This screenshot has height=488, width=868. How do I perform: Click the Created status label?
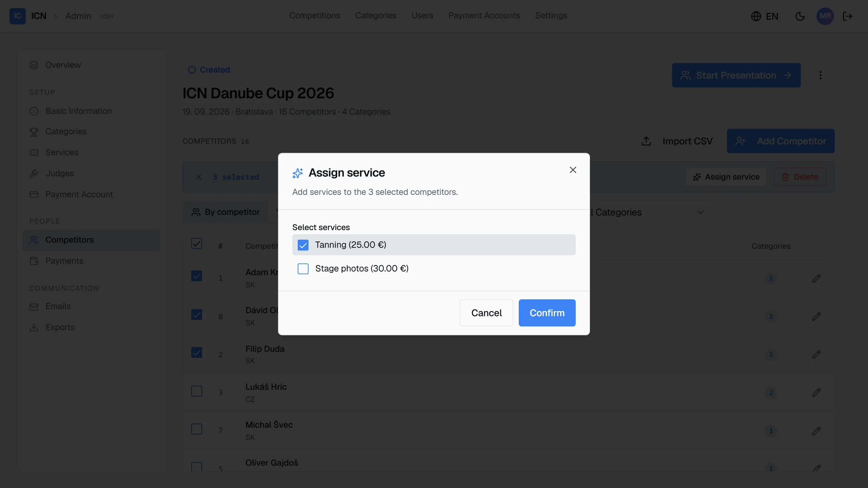click(x=209, y=70)
